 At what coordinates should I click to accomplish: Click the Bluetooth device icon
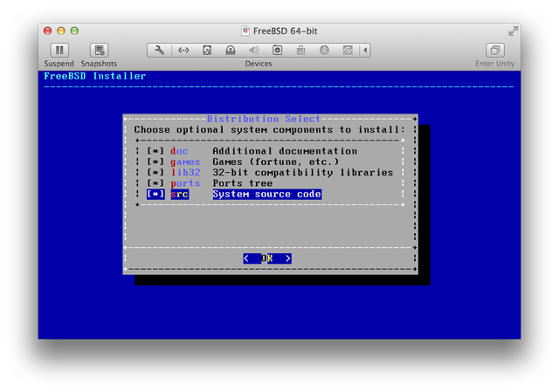[x=324, y=51]
